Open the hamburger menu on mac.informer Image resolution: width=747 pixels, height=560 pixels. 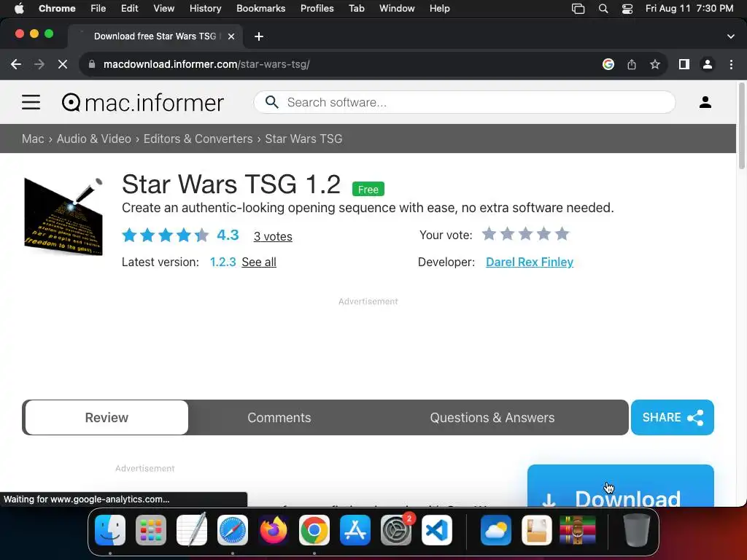coord(31,102)
